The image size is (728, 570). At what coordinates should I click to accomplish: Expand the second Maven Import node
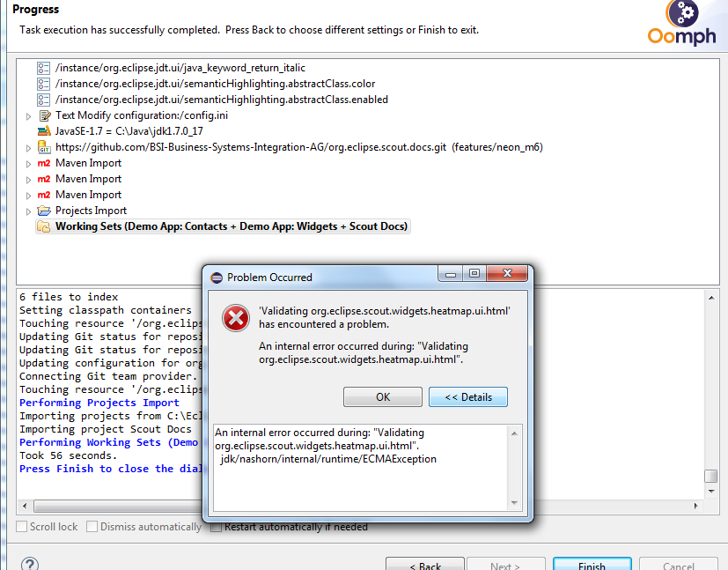[x=28, y=180]
